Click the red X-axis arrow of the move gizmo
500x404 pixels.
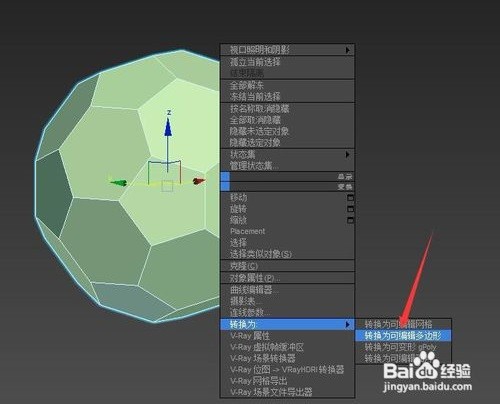coord(199,181)
